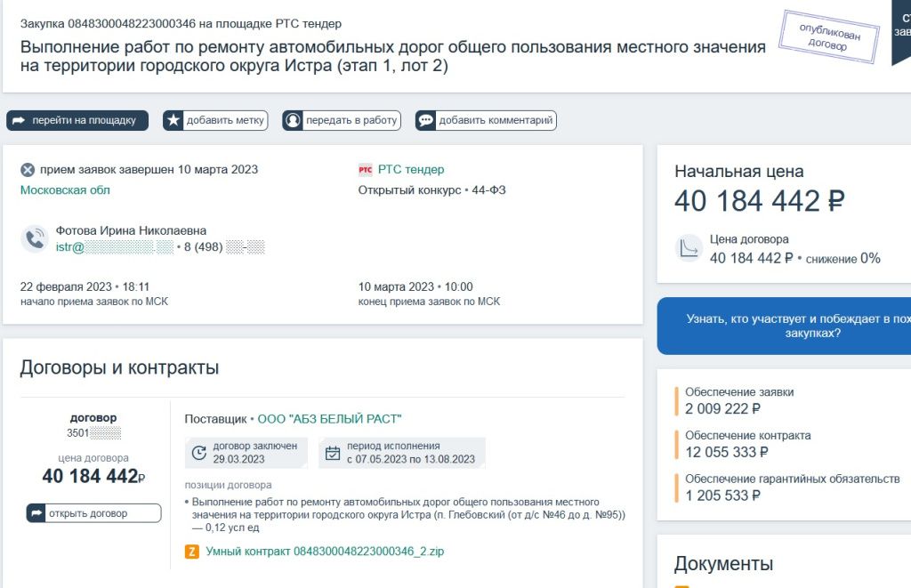Click the blue "Узнать, кто участвует" banner
The width and height of the screenshot is (911, 588).
coord(785,326)
